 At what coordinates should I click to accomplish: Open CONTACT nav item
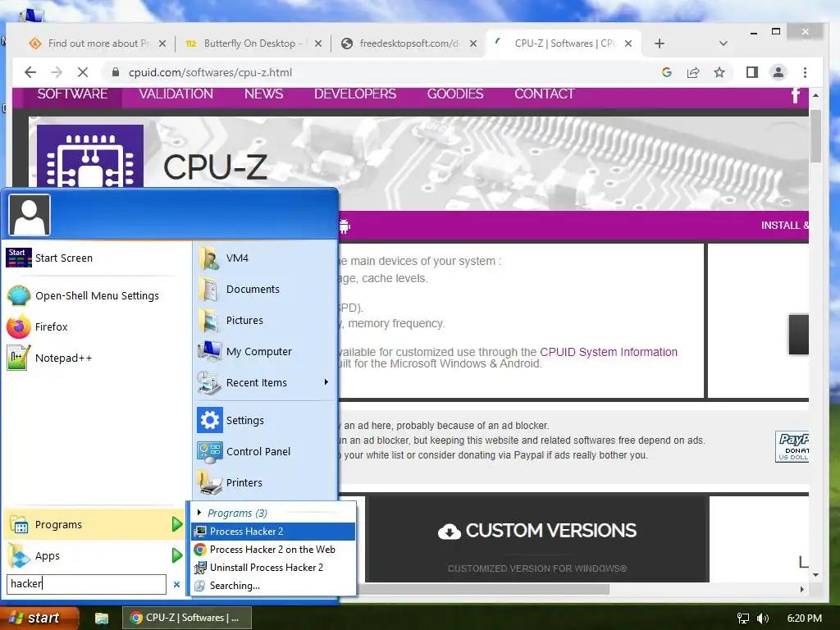click(545, 94)
